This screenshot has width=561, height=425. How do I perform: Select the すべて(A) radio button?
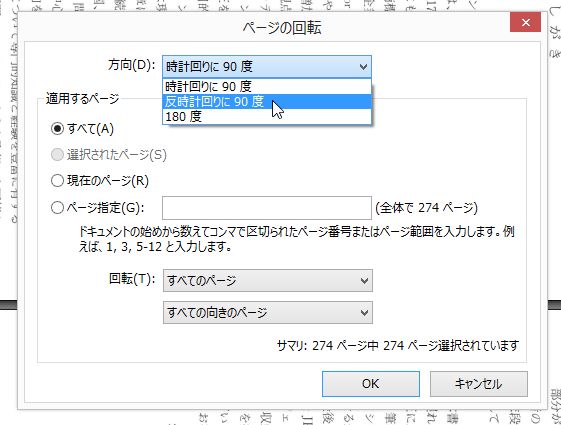click(57, 128)
